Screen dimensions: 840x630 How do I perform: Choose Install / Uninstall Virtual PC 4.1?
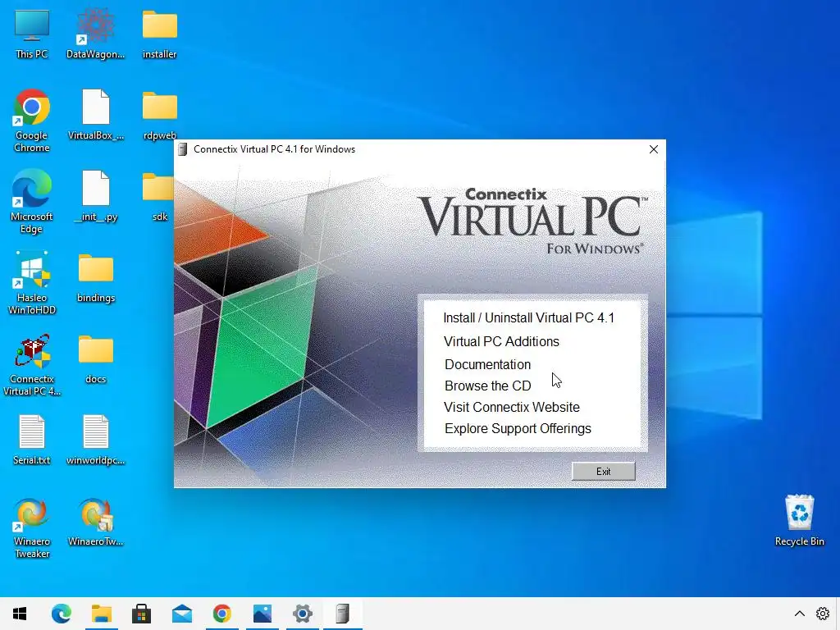coord(529,317)
